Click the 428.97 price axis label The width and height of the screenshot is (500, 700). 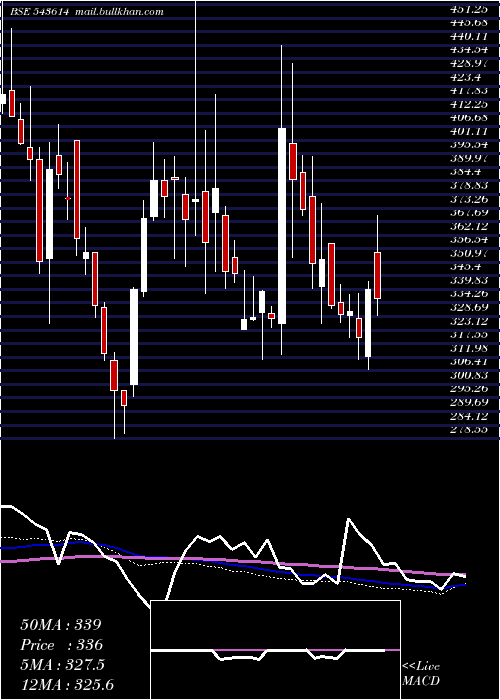click(x=469, y=63)
